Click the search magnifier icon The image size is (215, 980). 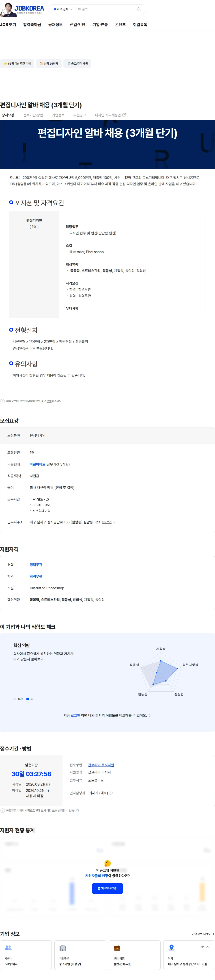pos(139,9)
